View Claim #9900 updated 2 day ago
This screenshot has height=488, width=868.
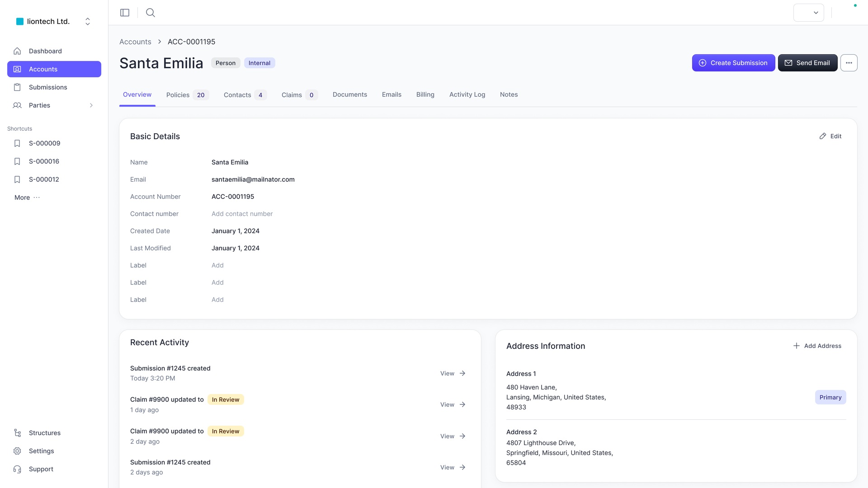(x=453, y=436)
